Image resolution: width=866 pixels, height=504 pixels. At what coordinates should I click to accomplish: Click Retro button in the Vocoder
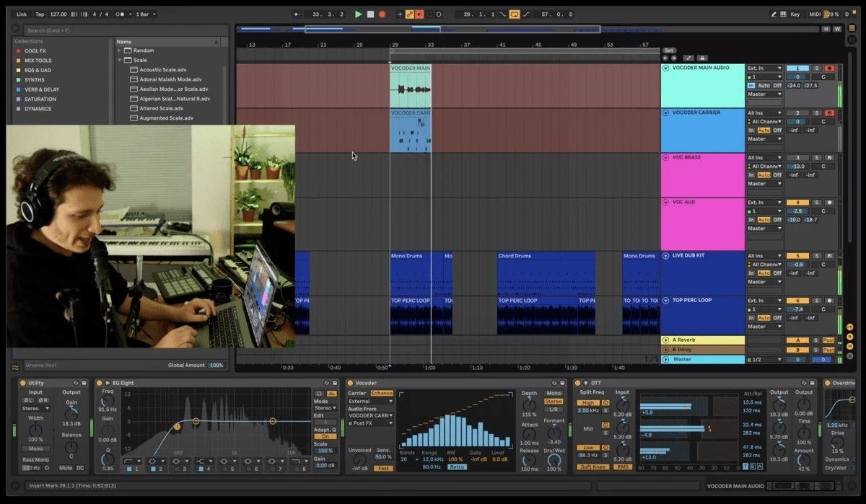456,467
